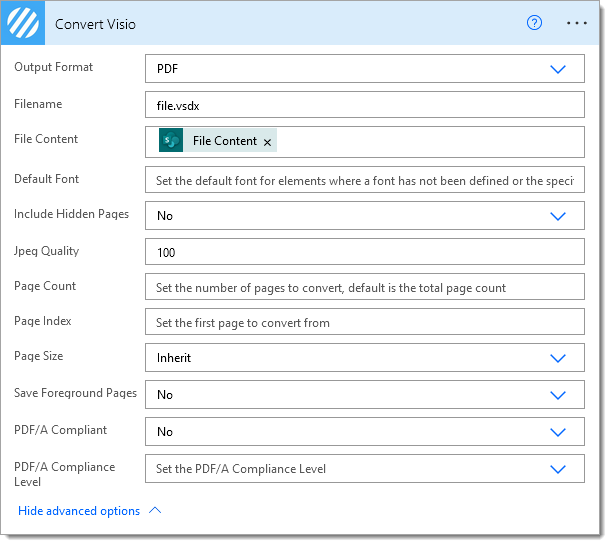Click the Convert Visio title text

95,24
